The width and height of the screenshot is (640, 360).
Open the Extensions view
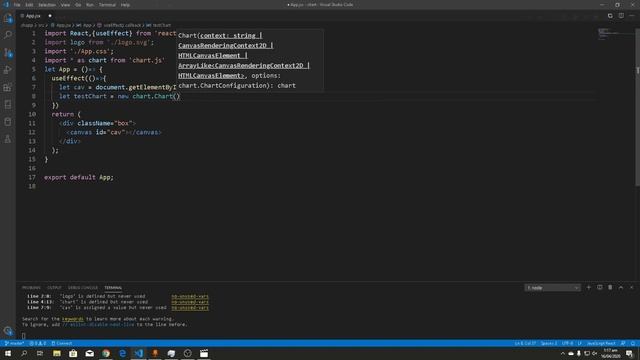coord(8,87)
